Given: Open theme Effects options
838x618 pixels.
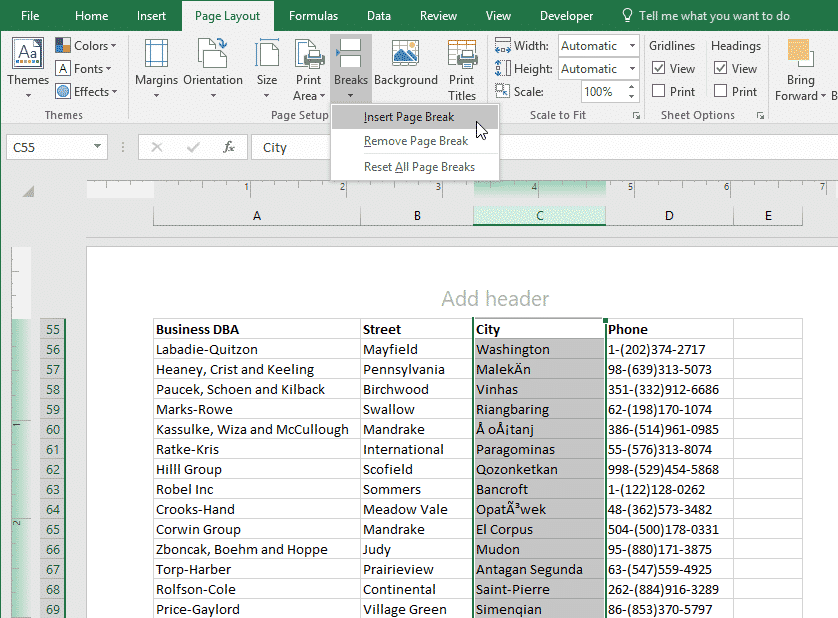Looking at the screenshot, I should point(86,92).
